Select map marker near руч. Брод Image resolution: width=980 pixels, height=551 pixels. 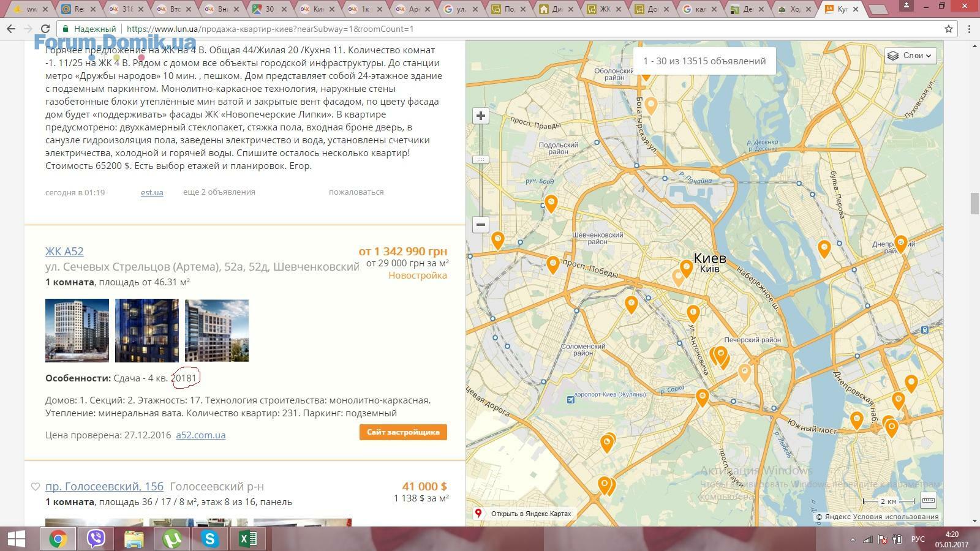[551, 203]
